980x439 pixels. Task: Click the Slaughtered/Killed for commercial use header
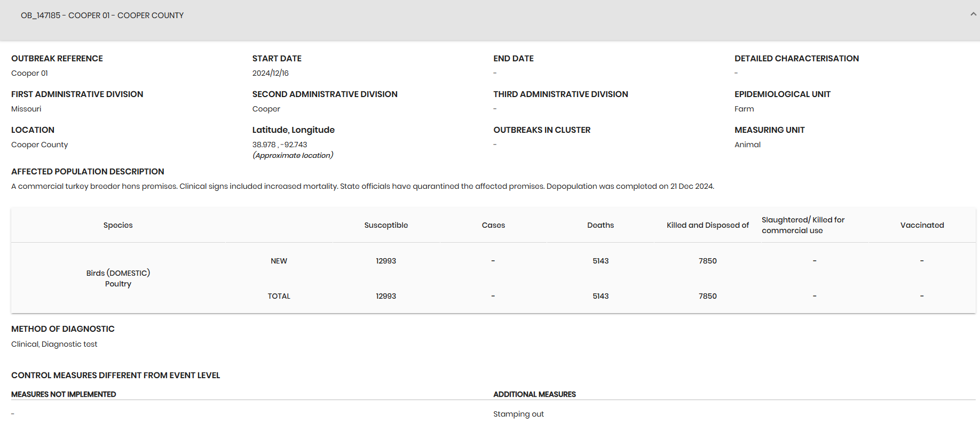click(803, 225)
